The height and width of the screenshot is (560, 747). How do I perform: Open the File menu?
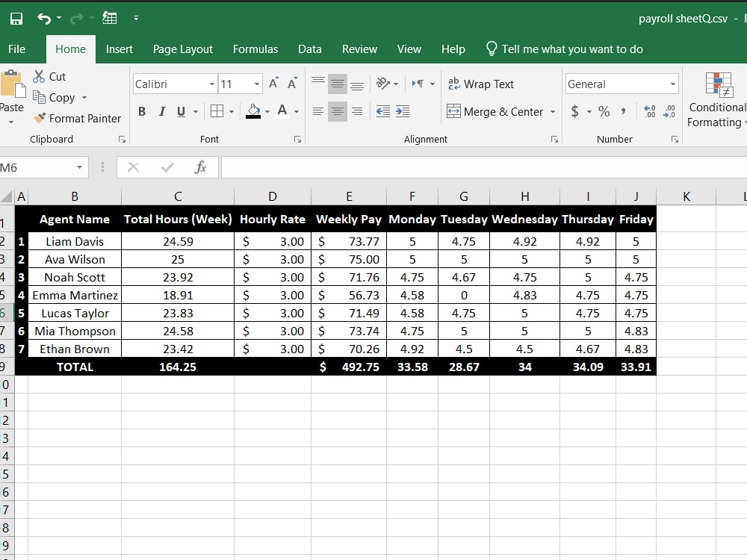tap(16, 49)
